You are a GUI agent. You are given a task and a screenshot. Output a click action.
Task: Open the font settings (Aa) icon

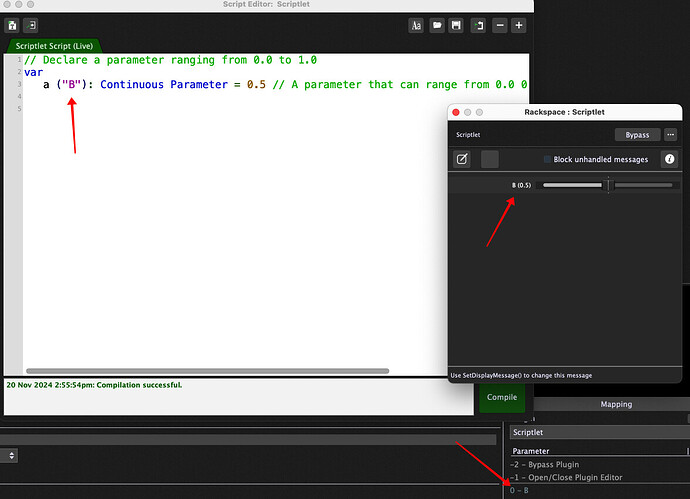tap(416, 26)
